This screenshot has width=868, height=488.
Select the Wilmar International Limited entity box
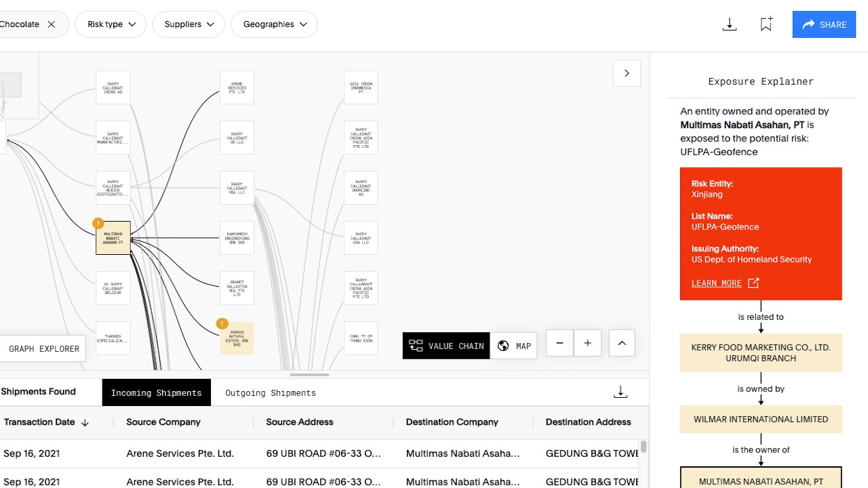pos(761,419)
